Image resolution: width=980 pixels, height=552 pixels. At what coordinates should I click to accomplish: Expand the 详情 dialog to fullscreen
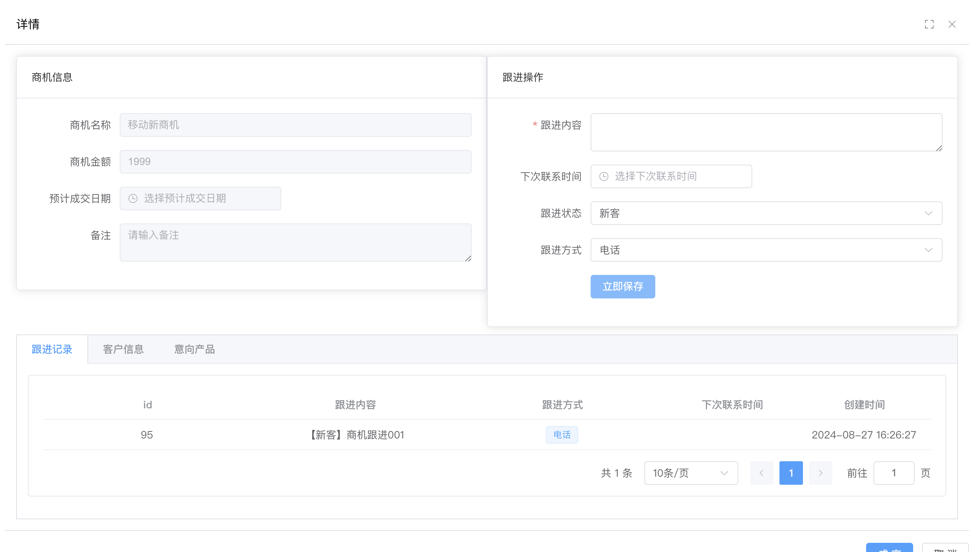pos(929,24)
